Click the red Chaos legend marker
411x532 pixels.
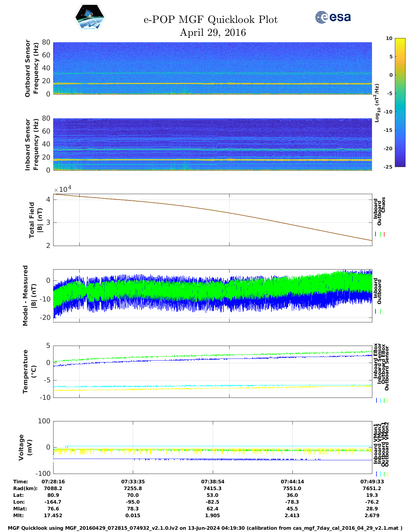384,234
